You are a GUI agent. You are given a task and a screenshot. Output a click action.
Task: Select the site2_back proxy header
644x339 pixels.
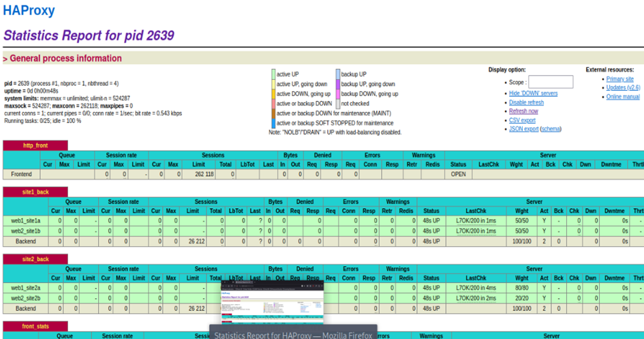coord(35,259)
